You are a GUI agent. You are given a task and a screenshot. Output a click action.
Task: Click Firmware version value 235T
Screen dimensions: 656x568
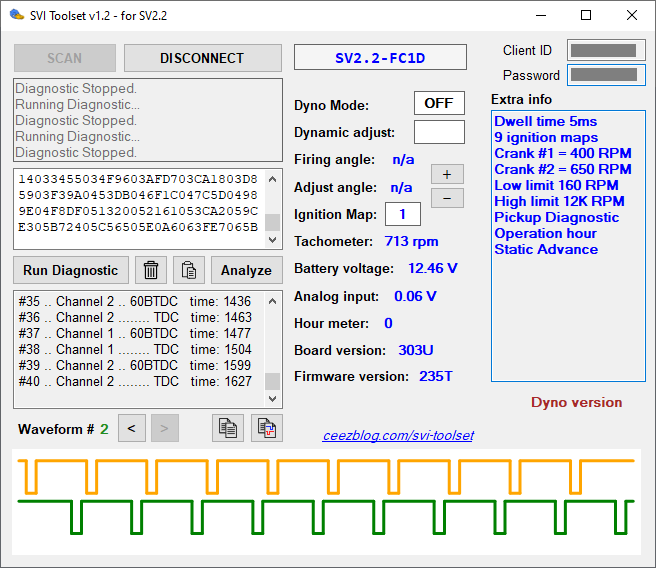436,376
